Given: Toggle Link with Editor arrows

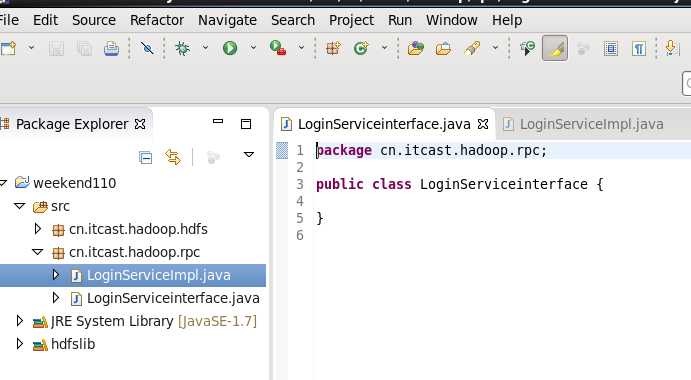Looking at the screenshot, I should pos(173,157).
